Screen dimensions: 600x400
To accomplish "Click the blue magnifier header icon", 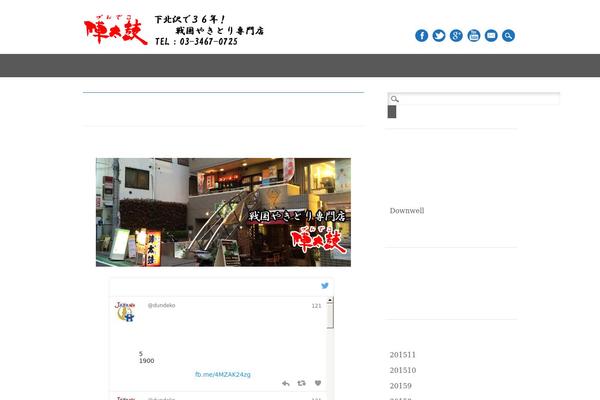I will [x=508, y=36].
